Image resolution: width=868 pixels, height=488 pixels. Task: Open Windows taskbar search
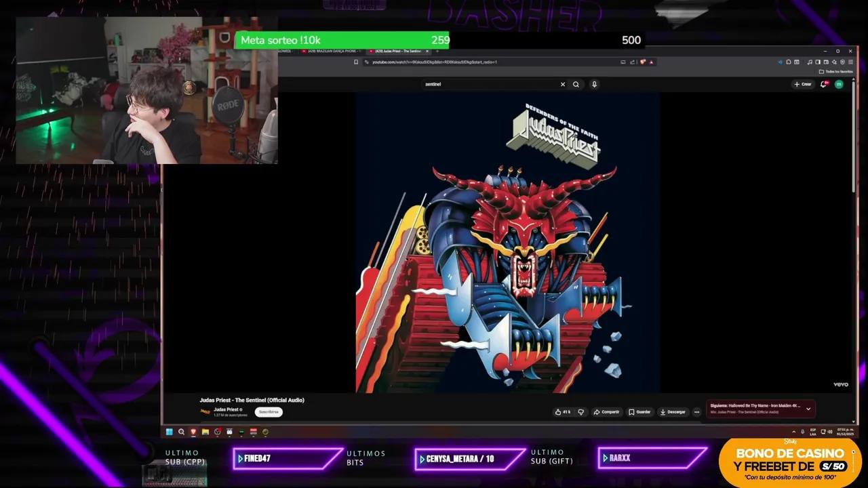[181, 432]
